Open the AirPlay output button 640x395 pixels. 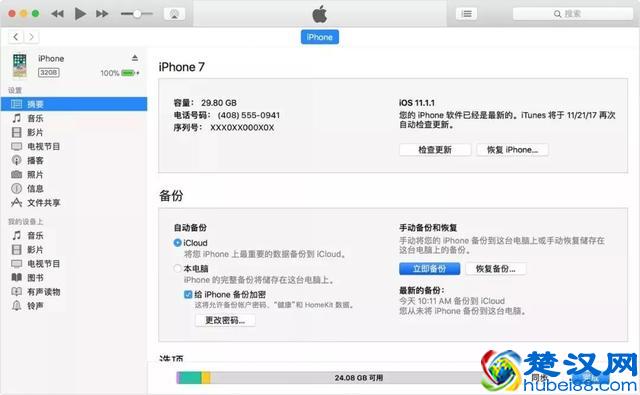click(x=174, y=14)
